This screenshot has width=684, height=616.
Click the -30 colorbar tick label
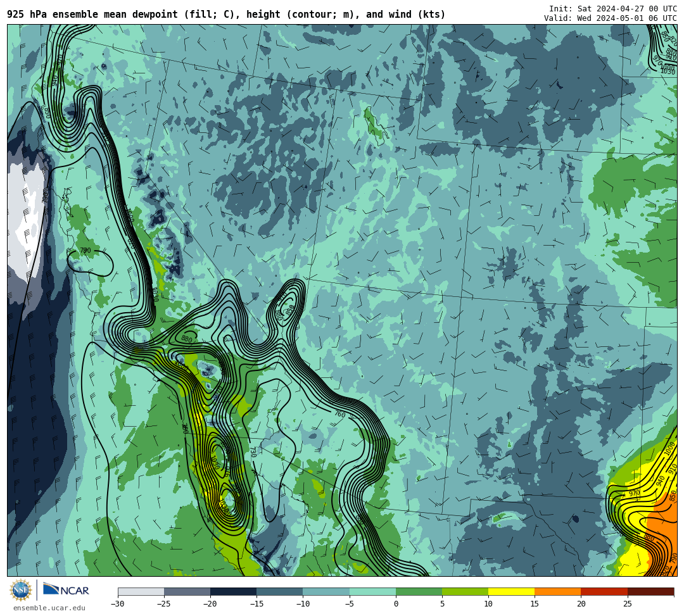[118, 604]
